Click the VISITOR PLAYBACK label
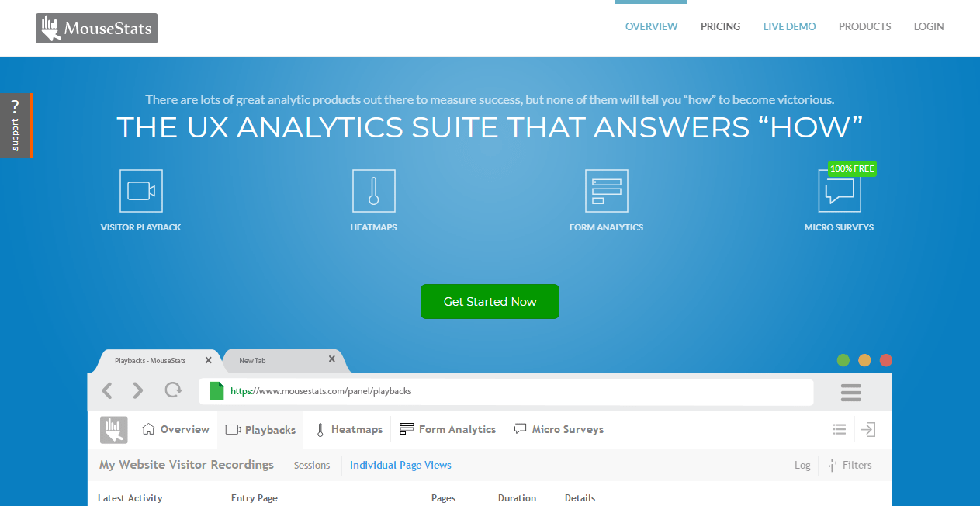 pyautogui.click(x=141, y=227)
